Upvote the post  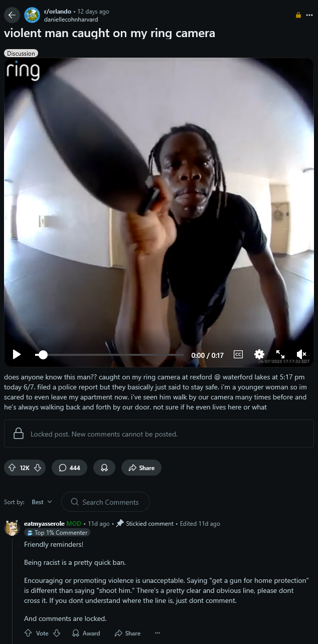tap(12, 468)
